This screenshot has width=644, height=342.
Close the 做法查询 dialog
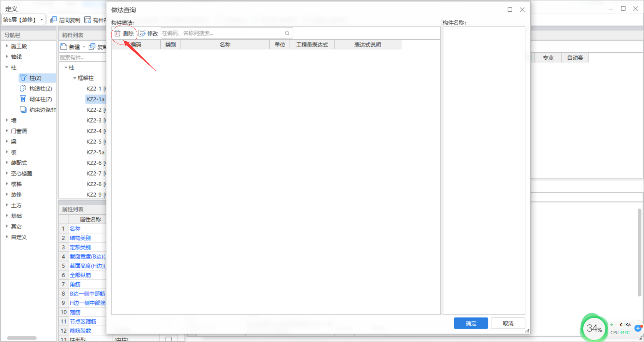point(522,10)
